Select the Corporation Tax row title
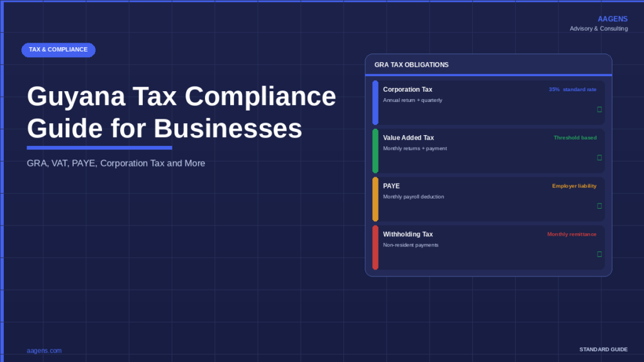The height and width of the screenshot is (362, 644). [x=408, y=89]
